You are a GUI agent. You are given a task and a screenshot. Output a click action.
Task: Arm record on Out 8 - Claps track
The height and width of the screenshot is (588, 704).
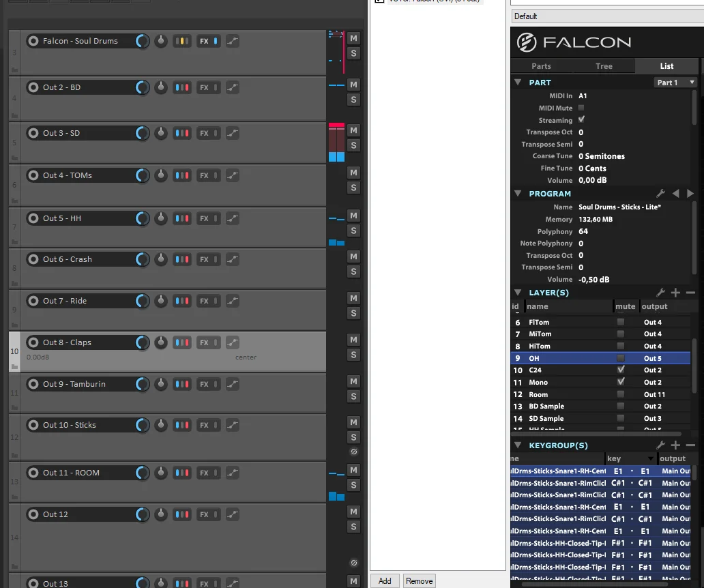point(33,342)
